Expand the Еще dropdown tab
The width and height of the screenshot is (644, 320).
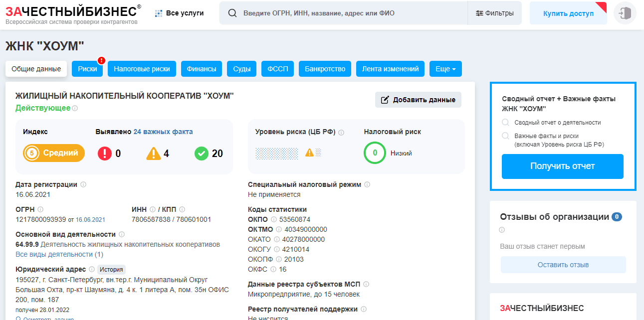pos(445,69)
